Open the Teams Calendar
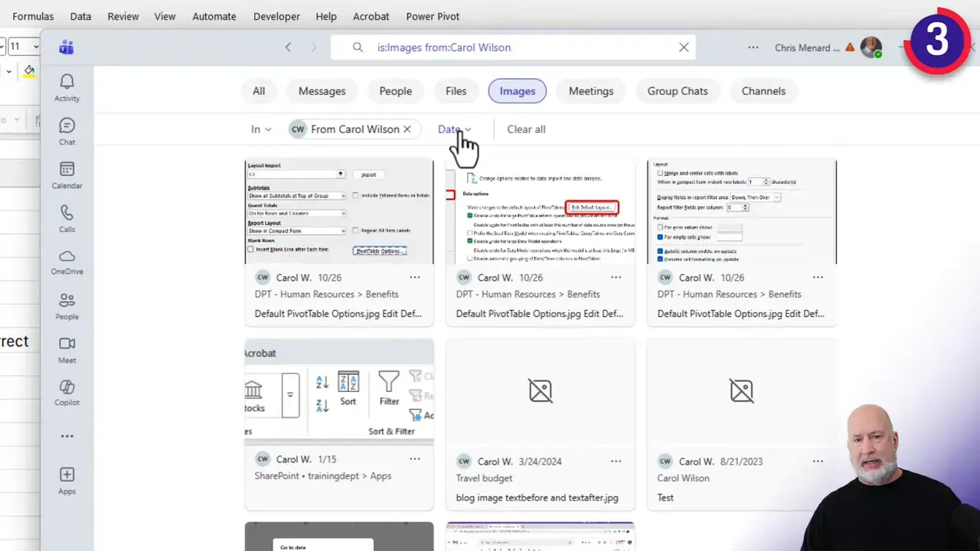The width and height of the screenshot is (980, 551). pyautogui.click(x=67, y=174)
